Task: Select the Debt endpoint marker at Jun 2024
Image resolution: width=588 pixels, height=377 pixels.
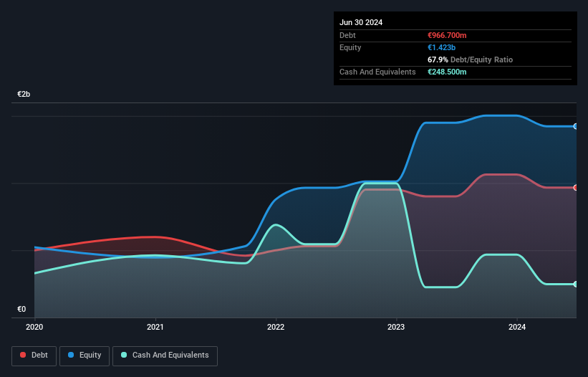Action: (x=576, y=188)
